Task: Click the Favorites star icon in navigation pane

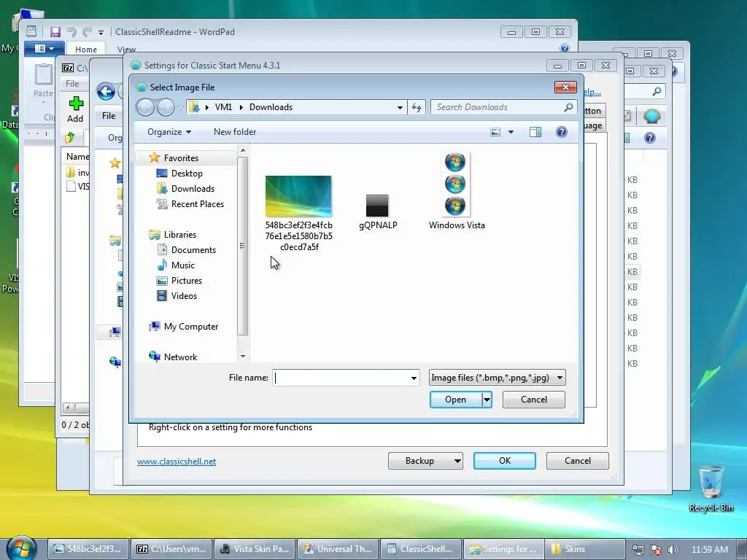Action: (x=154, y=157)
